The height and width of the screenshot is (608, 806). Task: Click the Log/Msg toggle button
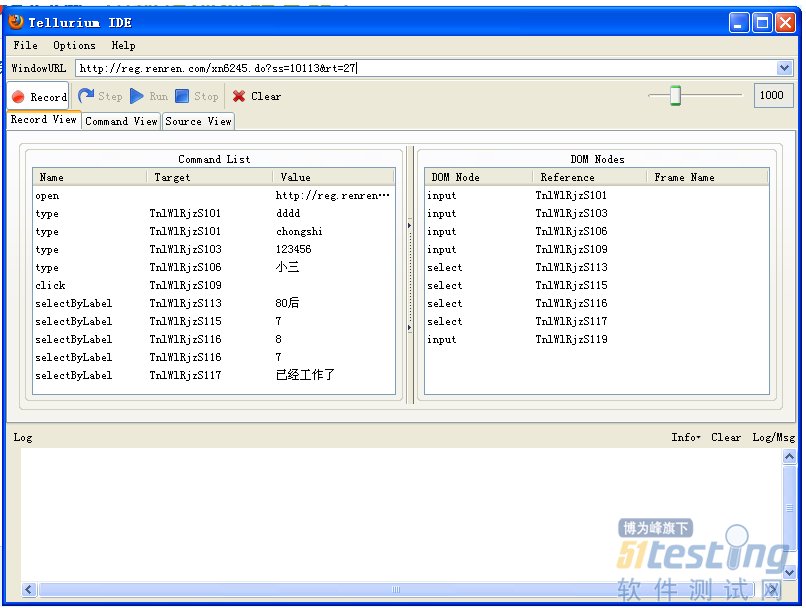(774, 437)
